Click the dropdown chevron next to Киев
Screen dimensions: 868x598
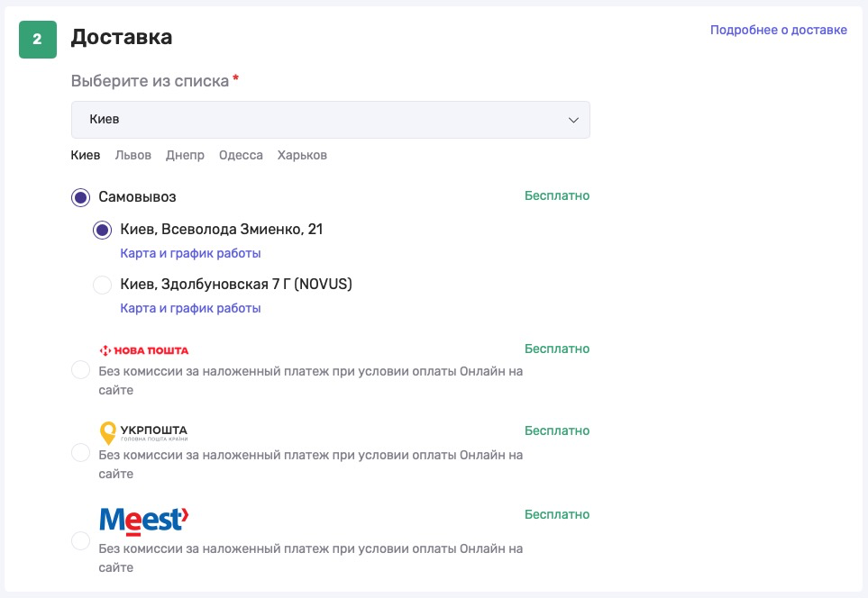click(x=572, y=119)
